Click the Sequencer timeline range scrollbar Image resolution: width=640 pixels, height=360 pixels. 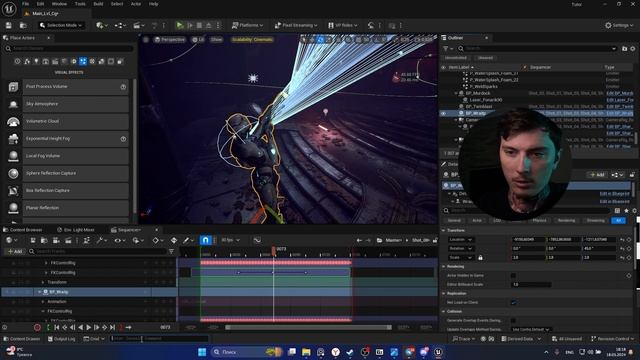click(308, 327)
